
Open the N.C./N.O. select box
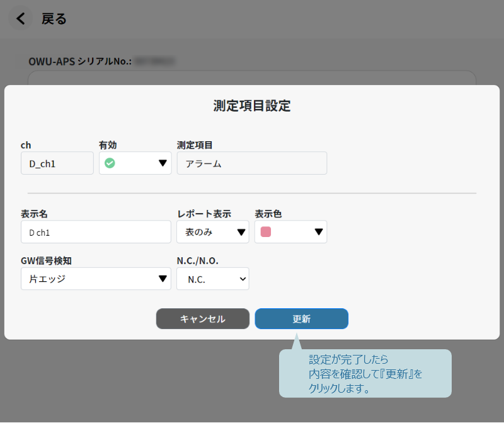click(x=213, y=279)
